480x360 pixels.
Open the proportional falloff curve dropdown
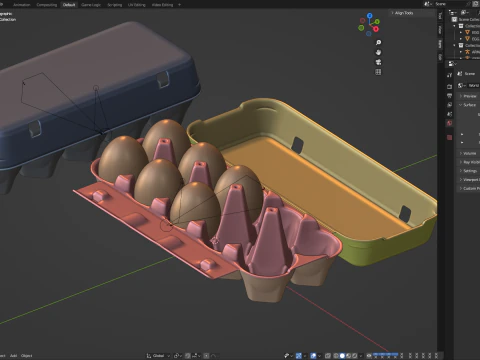[214, 356]
